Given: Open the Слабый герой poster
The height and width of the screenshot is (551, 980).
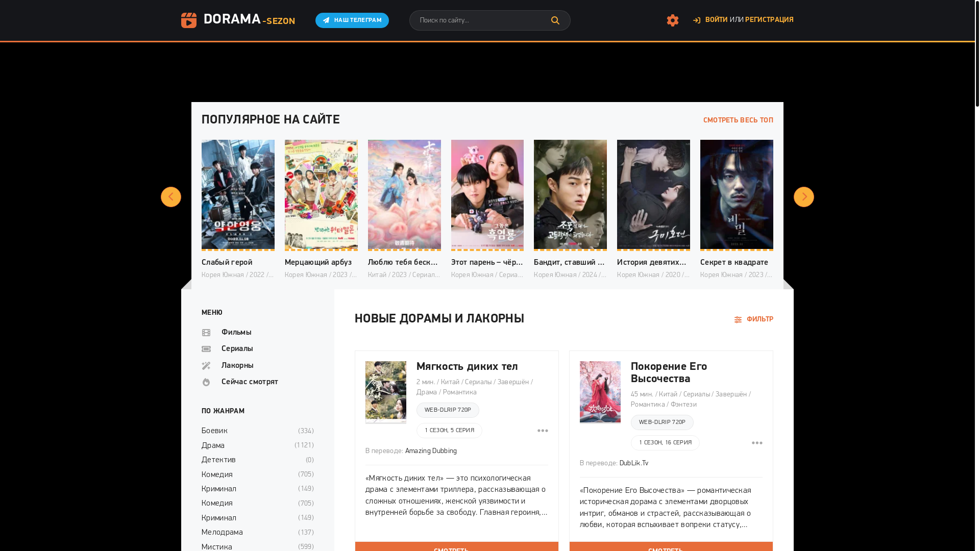Looking at the screenshot, I should tap(238, 194).
